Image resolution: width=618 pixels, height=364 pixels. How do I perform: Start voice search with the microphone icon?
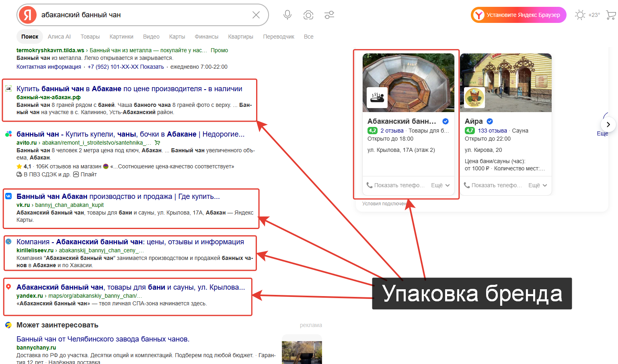(287, 15)
